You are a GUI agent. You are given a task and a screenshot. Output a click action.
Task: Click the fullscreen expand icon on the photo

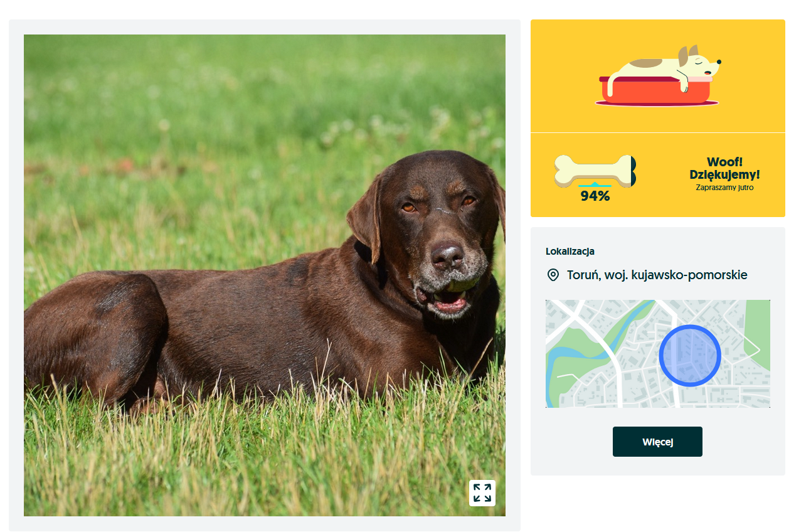(x=482, y=492)
